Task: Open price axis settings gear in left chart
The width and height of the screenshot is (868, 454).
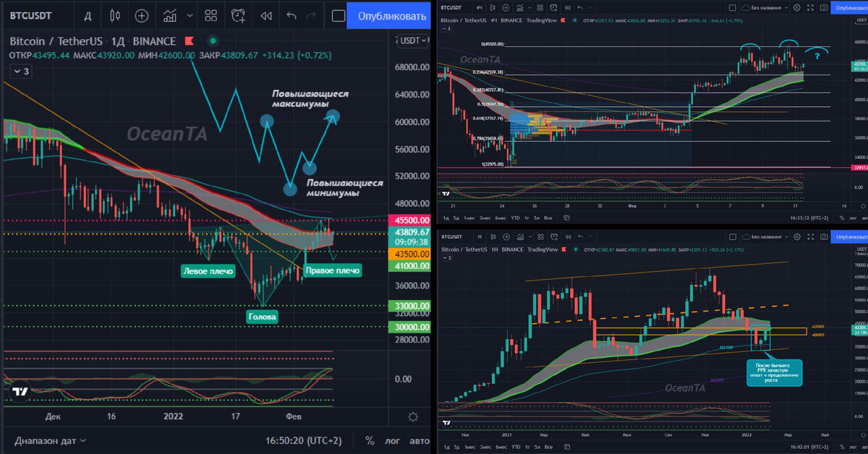Action: (413, 417)
